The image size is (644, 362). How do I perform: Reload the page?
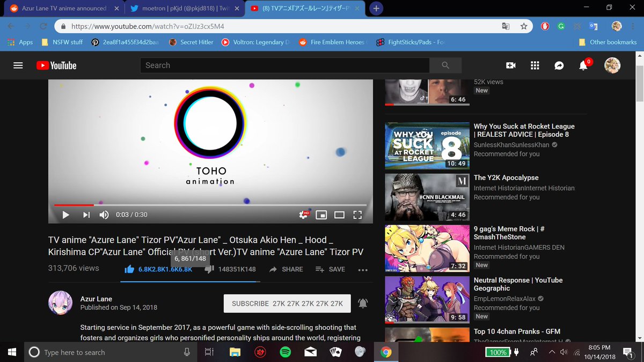[x=44, y=26]
